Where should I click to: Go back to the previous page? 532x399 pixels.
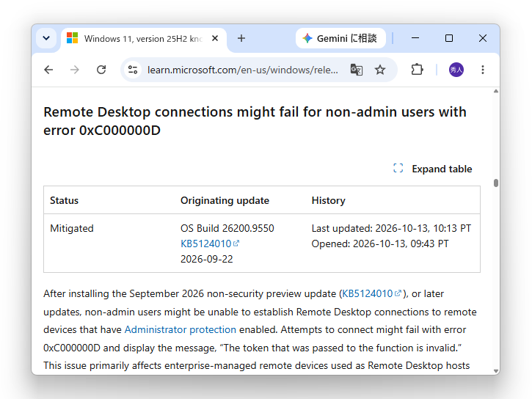pos(48,70)
